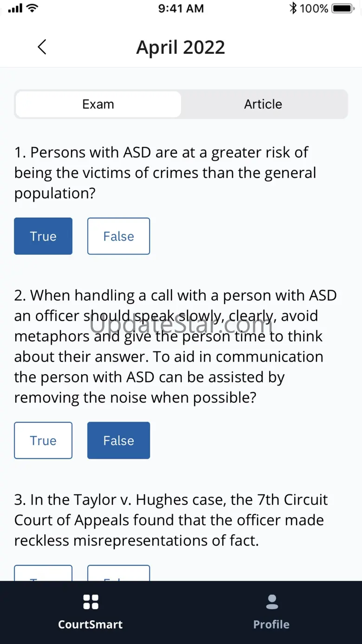Viewport: 362px width, 644px height.
Task: Tap the Bluetooth status icon
Action: pyautogui.click(x=293, y=8)
